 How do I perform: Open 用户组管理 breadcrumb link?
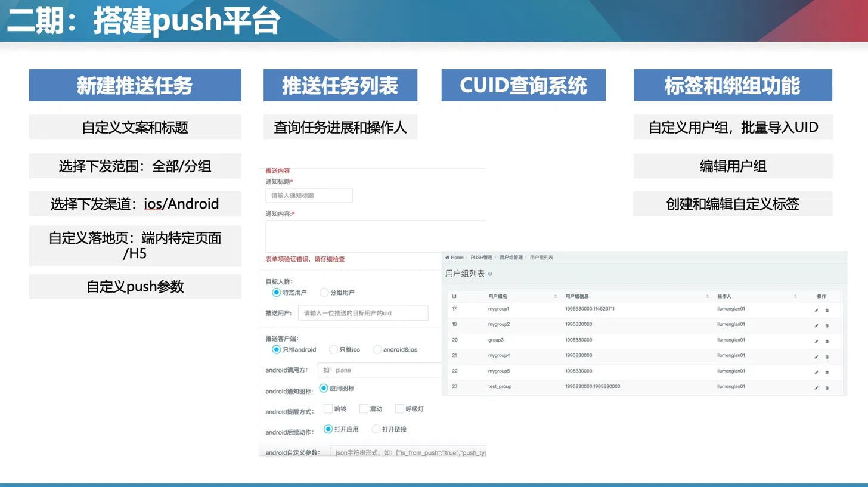click(511, 258)
